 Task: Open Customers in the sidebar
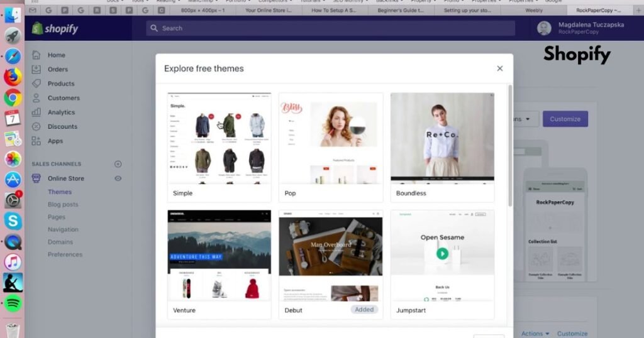[64, 98]
